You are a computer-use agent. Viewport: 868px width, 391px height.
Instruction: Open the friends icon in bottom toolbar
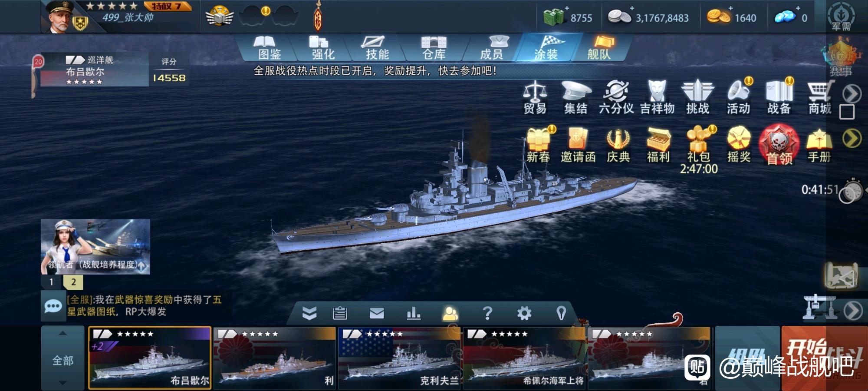tap(450, 313)
